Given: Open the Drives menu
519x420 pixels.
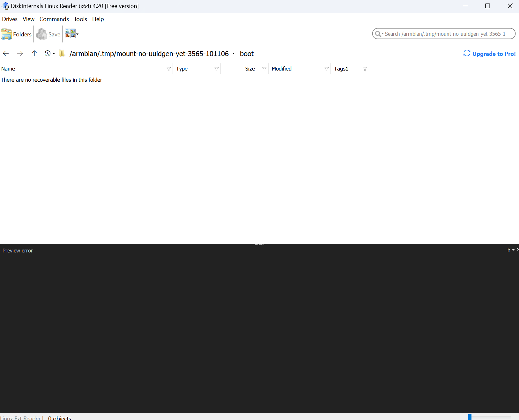Looking at the screenshot, I should (x=10, y=19).
